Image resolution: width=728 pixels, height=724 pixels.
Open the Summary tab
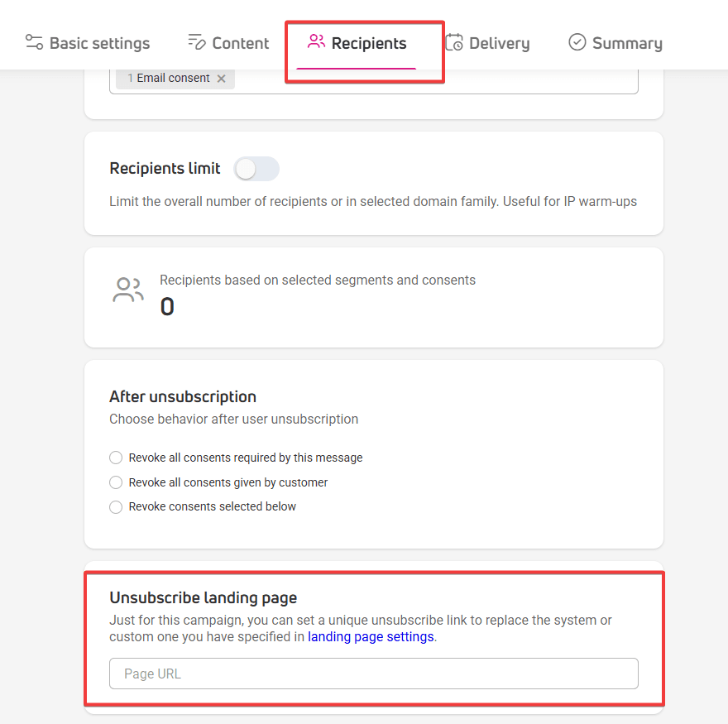click(x=615, y=43)
